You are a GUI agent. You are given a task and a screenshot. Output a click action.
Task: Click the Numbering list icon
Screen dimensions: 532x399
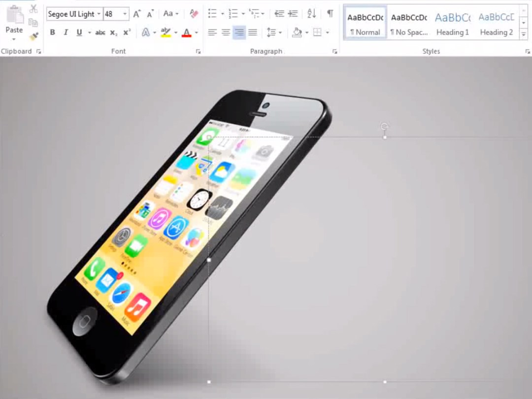click(x=233, y=14)
